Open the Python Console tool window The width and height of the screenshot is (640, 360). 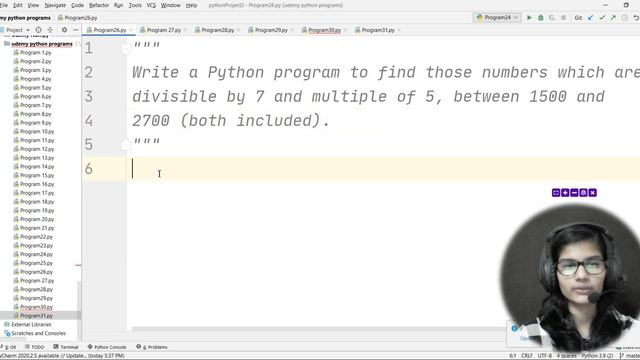107,347
